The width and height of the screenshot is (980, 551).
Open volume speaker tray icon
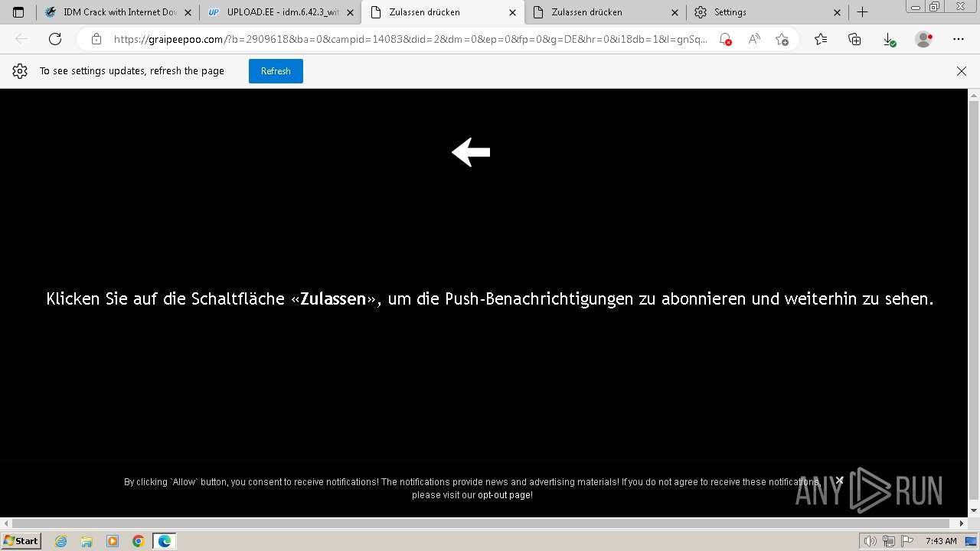871,541
